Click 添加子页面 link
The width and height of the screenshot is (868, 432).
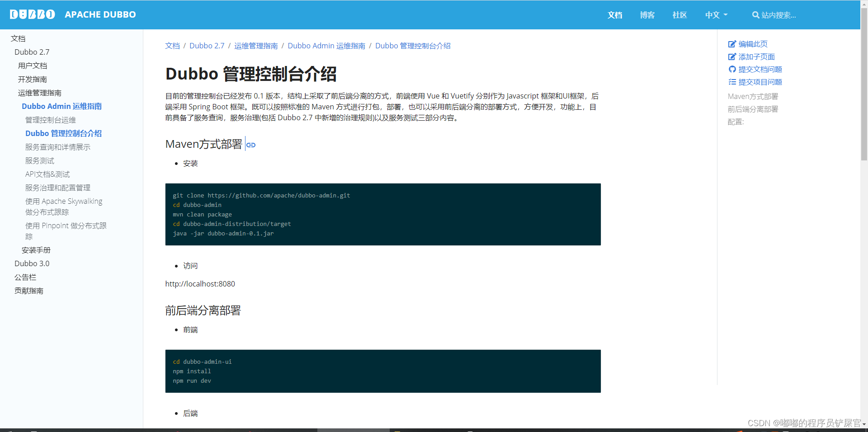(x=756, y=56)
